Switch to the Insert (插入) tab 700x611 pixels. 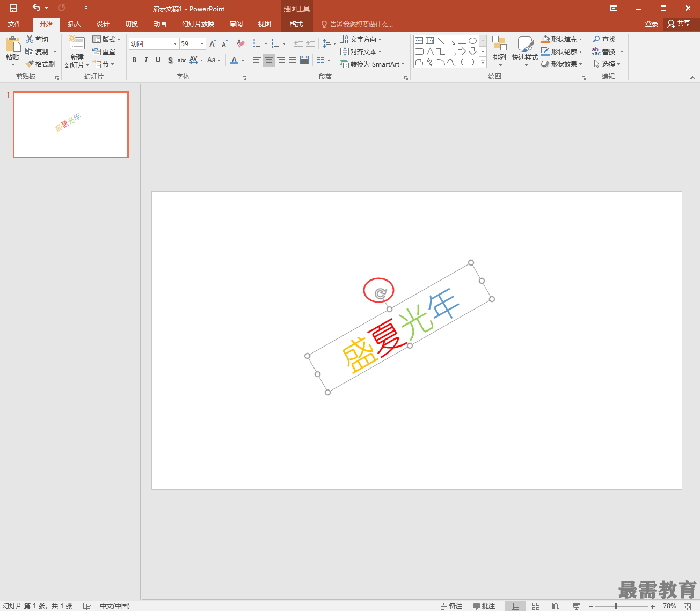click(x=74, y=24)
